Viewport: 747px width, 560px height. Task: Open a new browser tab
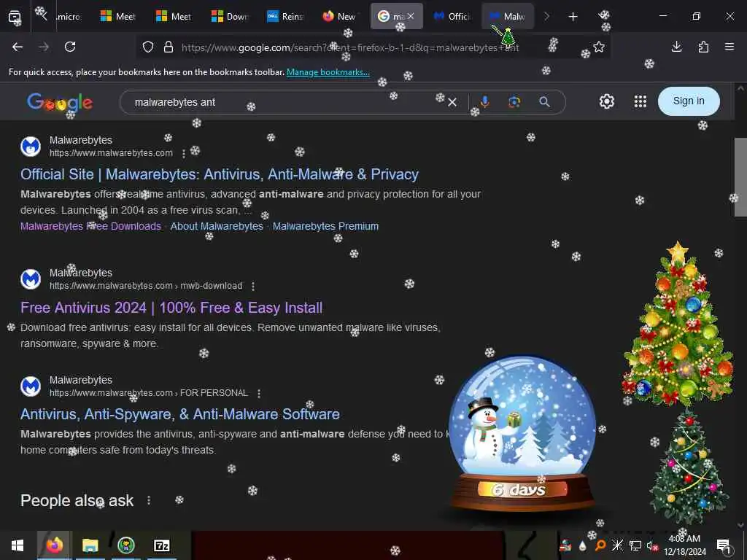click(573, 17)
